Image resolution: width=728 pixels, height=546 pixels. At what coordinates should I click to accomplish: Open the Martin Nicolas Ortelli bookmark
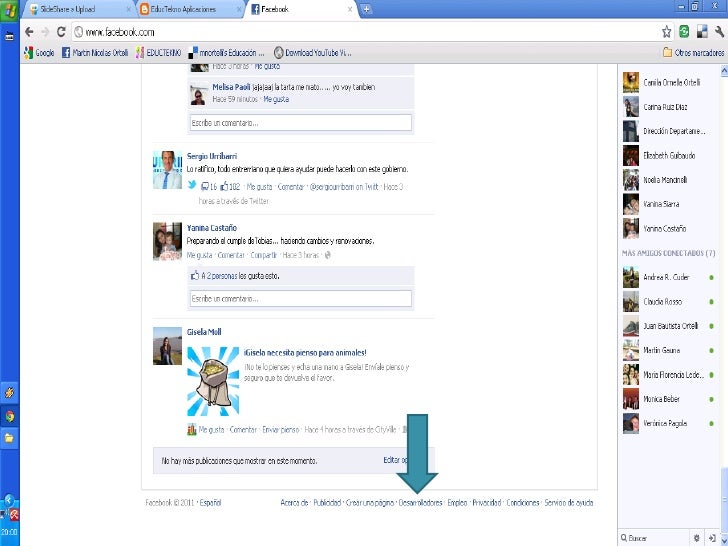click(95, 53)
